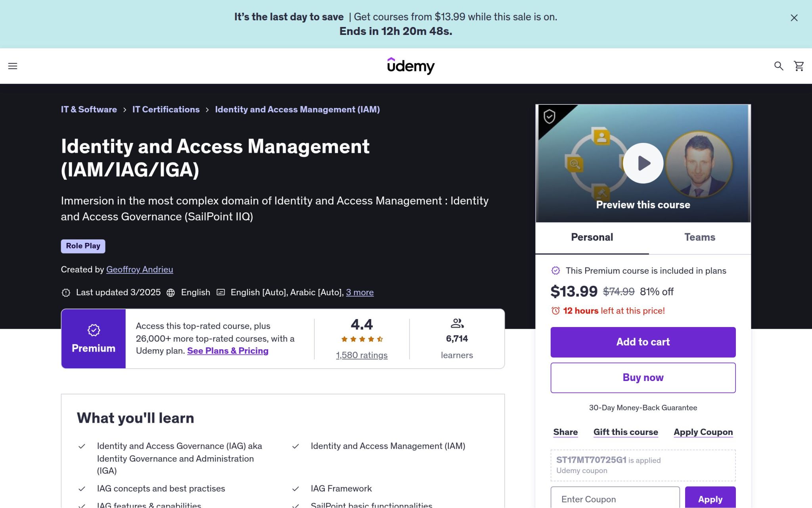Go to IT Certifications breadcrumb
This screenshot has width=812, height=508.
click(x=166, y=110)
